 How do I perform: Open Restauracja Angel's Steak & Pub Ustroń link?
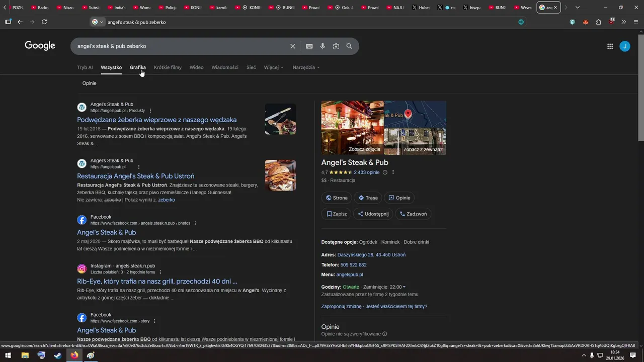(x=135, y=176)
